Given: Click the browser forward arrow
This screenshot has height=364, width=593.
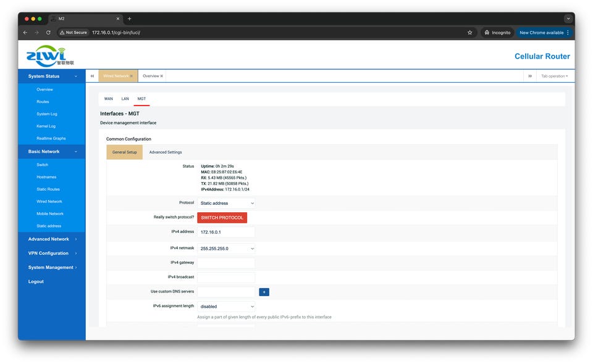Looking at the screenshot, I should (x=36, y=33).
